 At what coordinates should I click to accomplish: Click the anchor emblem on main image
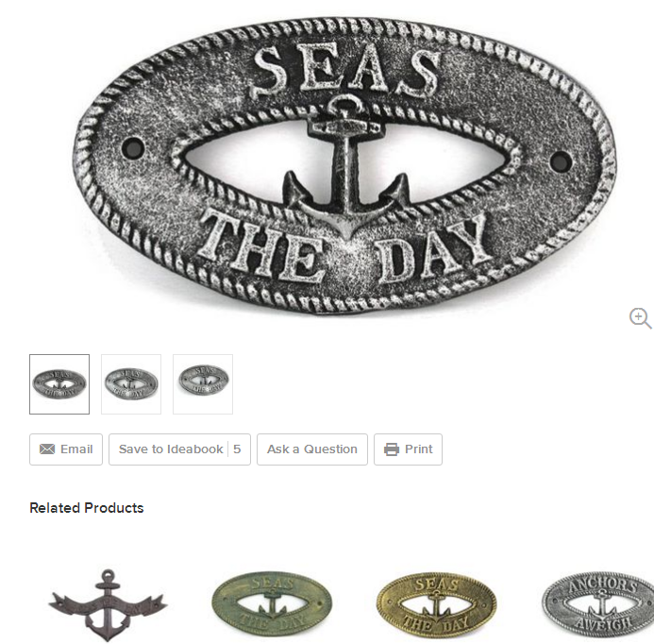point(345,167)
